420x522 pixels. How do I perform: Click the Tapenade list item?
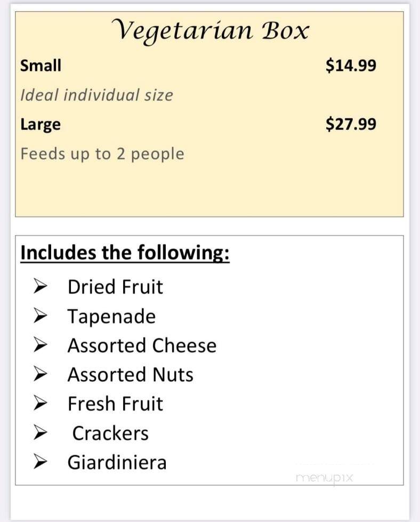[x=111, y=317]
